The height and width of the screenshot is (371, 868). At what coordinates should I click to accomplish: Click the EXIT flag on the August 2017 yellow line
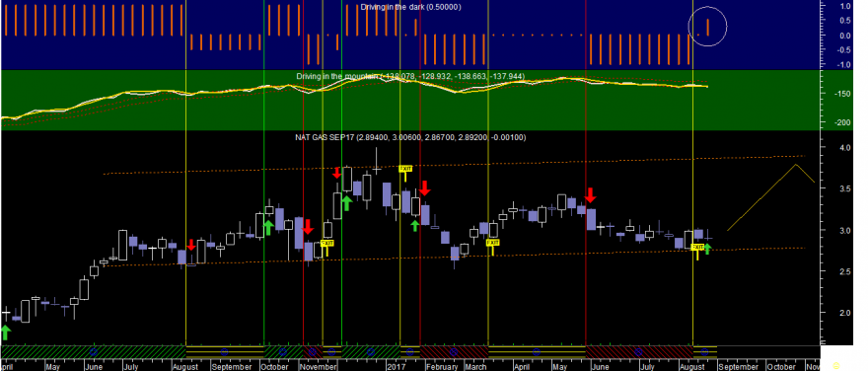pos(698,252)
